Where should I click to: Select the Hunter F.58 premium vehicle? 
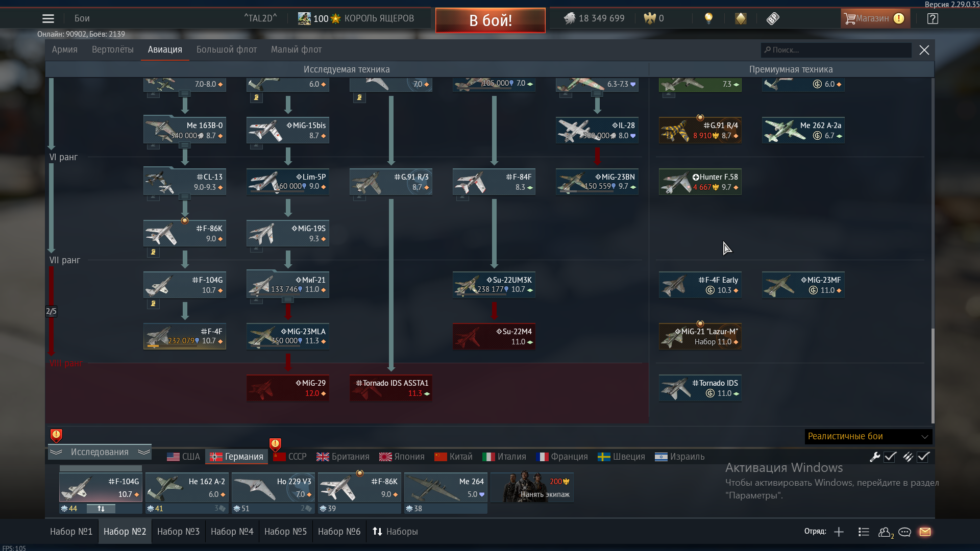[x=700, y=182]
